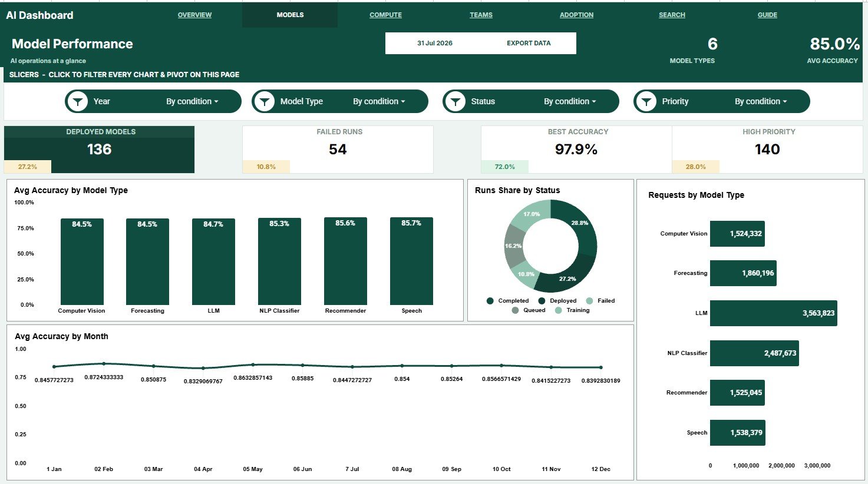
Task: Click the Recommender accuracy bar showing 85.6%
Action: (345, 261)
